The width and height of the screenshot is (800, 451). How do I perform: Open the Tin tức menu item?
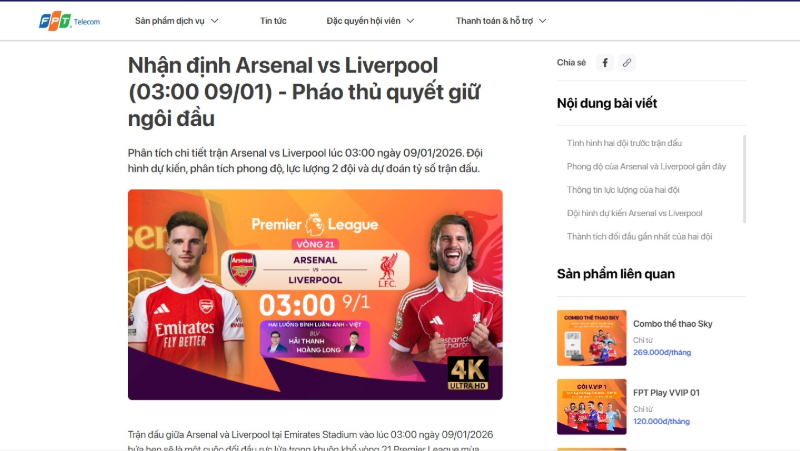click(273, 21)
